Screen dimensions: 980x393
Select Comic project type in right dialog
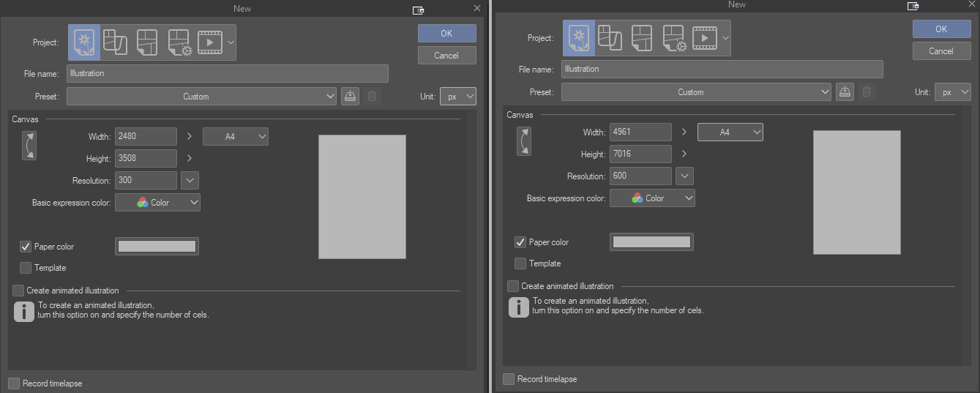pyautogui.click(x=642, y=38)
